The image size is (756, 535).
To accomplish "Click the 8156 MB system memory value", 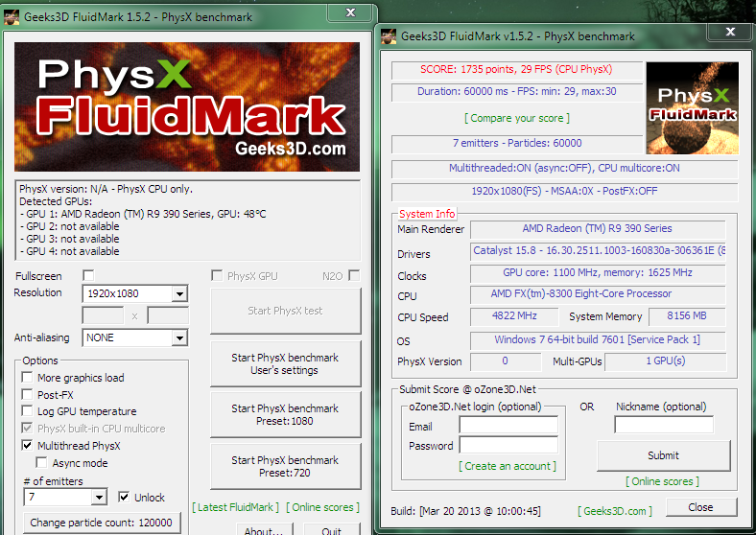I will [x=687, y=316].
